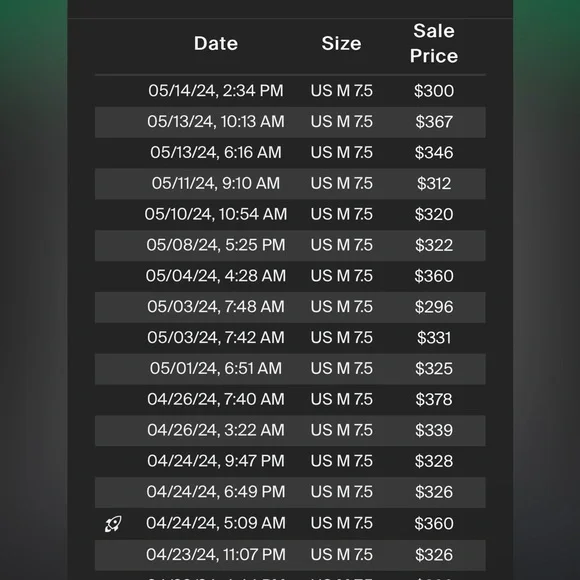This screenshot has height=580, width=580.
Task: Click the rocket icon beside 04/24/24, 5:09 AM
Action: [x=113, y=524]
